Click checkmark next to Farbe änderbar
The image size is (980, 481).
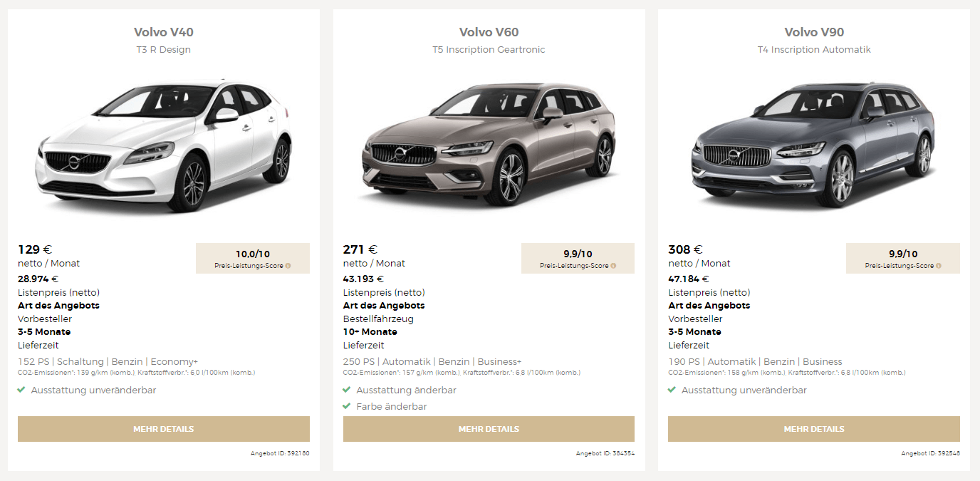(x=347, y=406)
